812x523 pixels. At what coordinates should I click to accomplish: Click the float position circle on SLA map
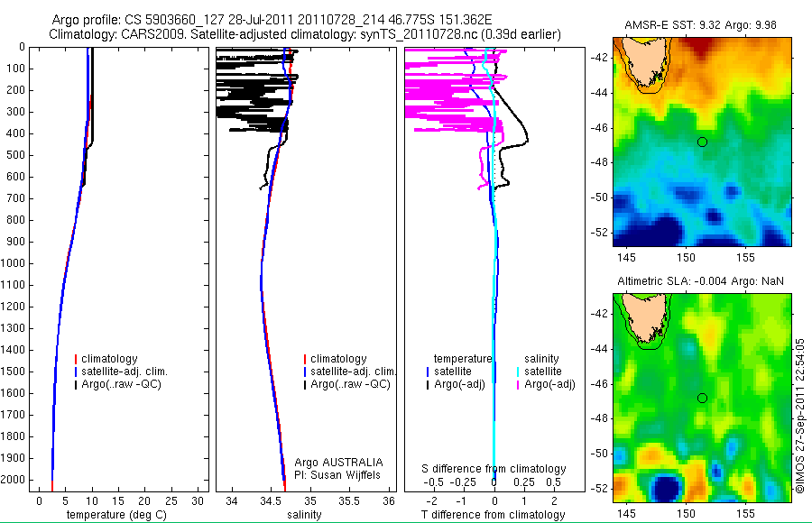[x=702, y=398]
